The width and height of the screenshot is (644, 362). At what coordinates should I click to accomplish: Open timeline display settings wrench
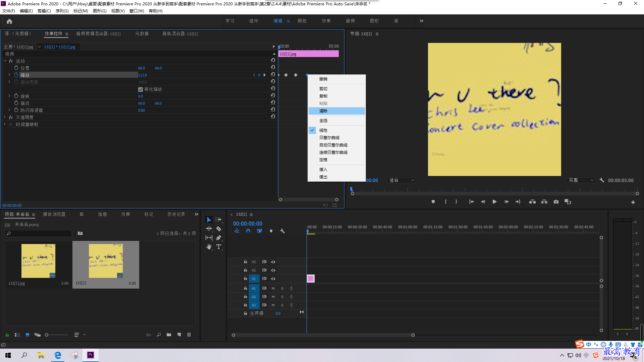[282, 231]
